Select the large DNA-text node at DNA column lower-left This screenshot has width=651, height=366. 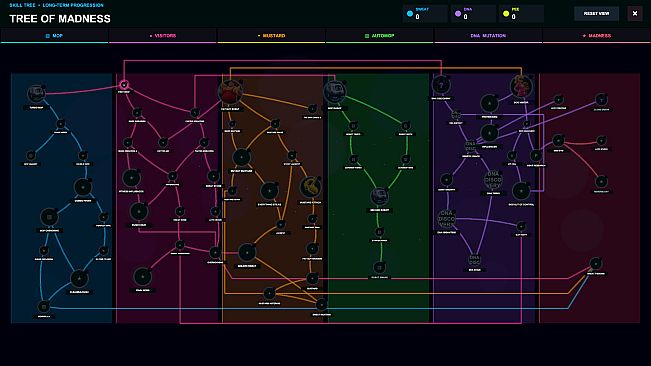pyautogui.click(x=446, y=219)
